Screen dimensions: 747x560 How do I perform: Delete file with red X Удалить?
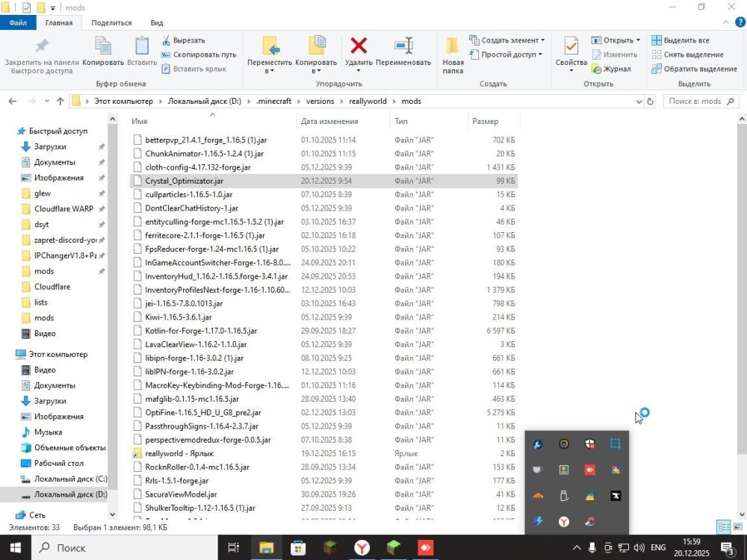[x=359, y=46]
